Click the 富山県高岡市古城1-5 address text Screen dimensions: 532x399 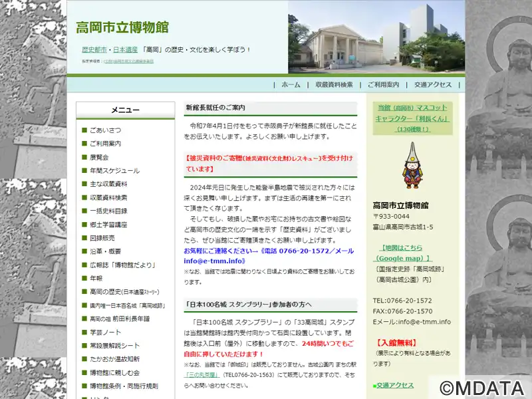403,227
